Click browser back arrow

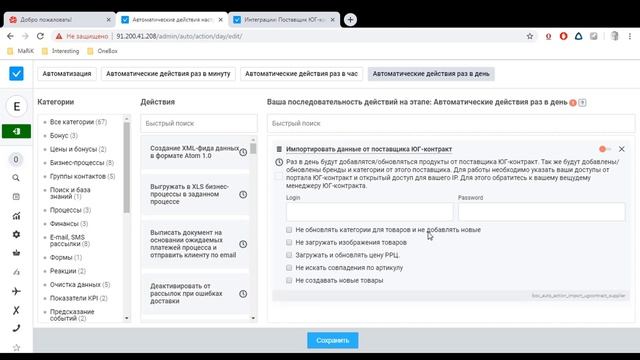point(10,36)
